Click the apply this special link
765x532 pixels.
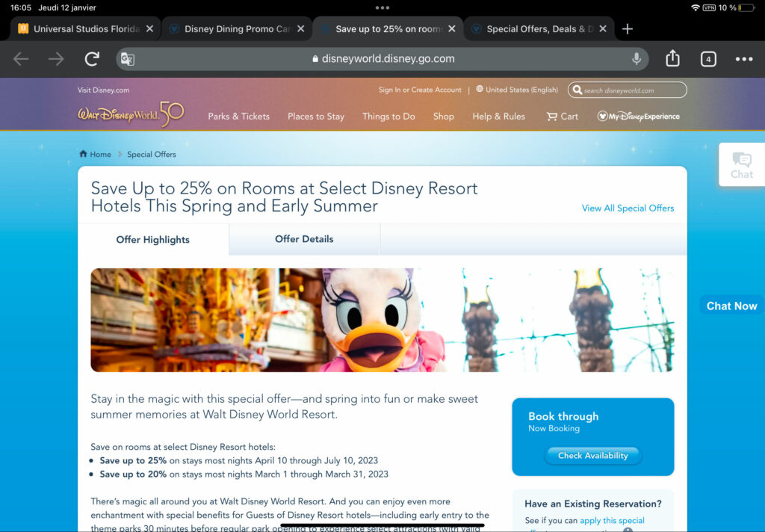[612, 520]
